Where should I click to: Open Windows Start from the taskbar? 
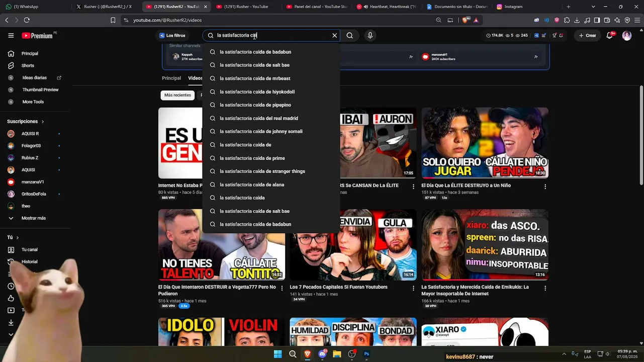coord(278,354)
